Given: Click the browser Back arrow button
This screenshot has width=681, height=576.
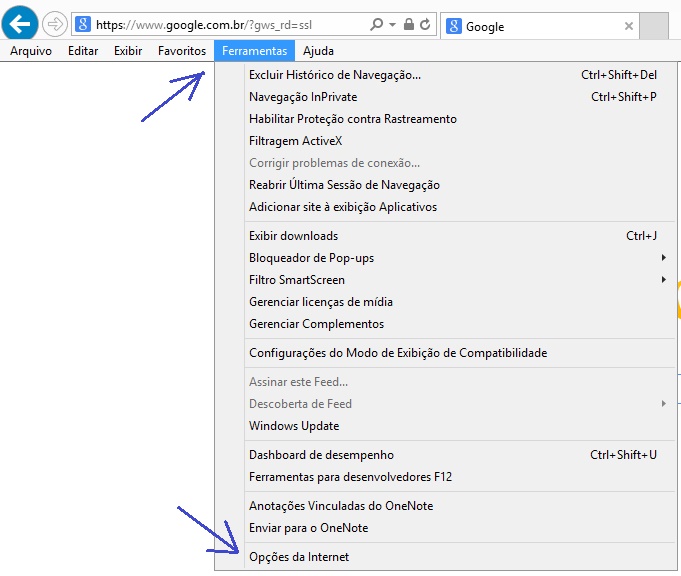Looking at the screenshot, I should tap(20, 23).
